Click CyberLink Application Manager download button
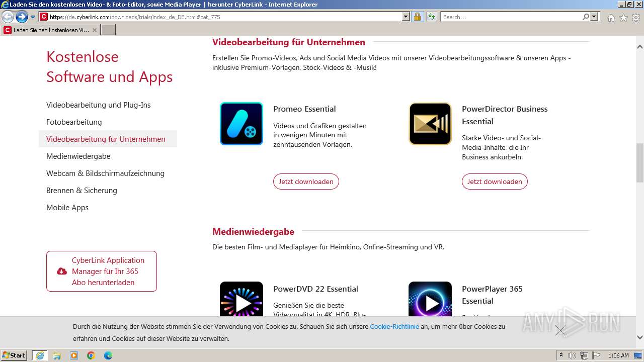 pyautogui.click(x=102, y=271)
